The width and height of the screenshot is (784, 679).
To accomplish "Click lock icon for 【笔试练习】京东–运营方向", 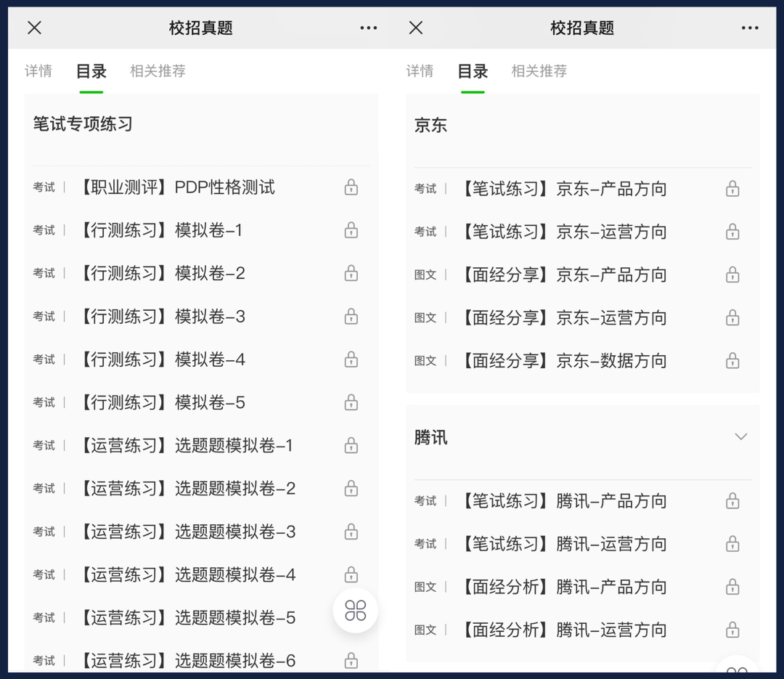I will click(732, 232).
